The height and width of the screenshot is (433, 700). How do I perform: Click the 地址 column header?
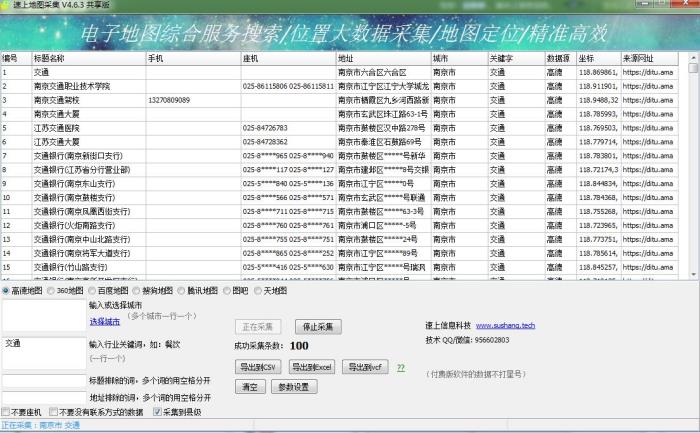tap(383, 58)
